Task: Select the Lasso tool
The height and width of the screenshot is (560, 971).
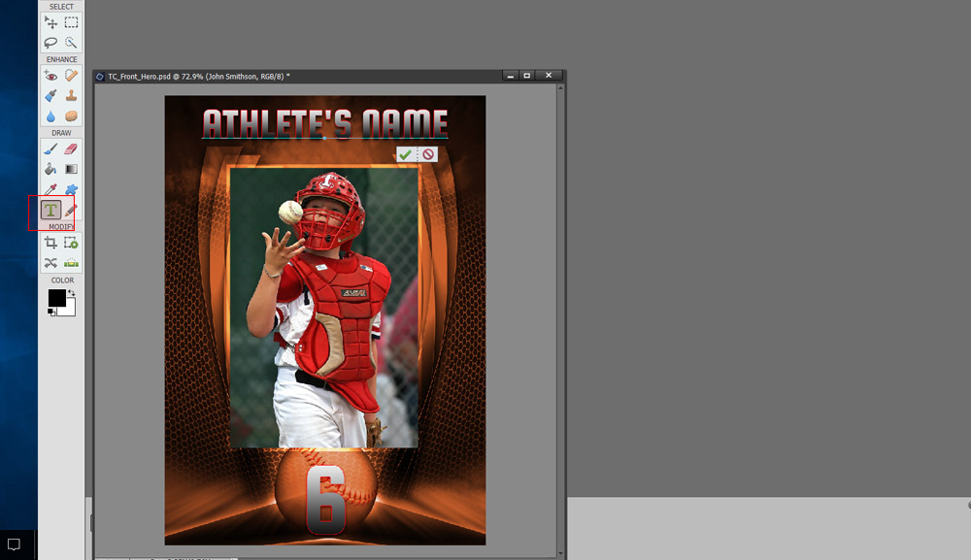Action: [x=50, y=43]
